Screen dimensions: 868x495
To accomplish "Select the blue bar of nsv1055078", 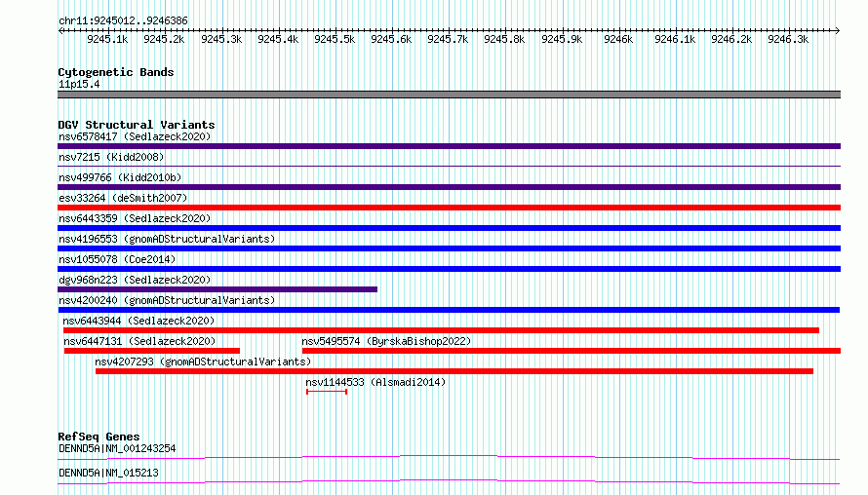I will pos(449,269).
